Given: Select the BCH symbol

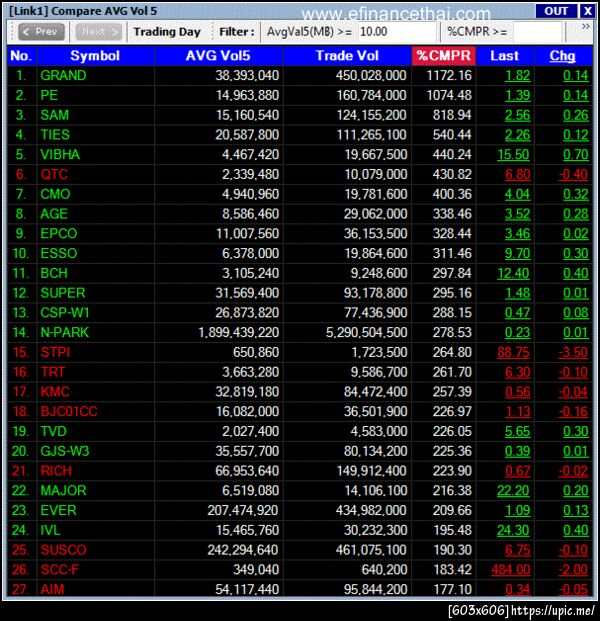Looking at the screenshot, I should [x=54, y=273].
